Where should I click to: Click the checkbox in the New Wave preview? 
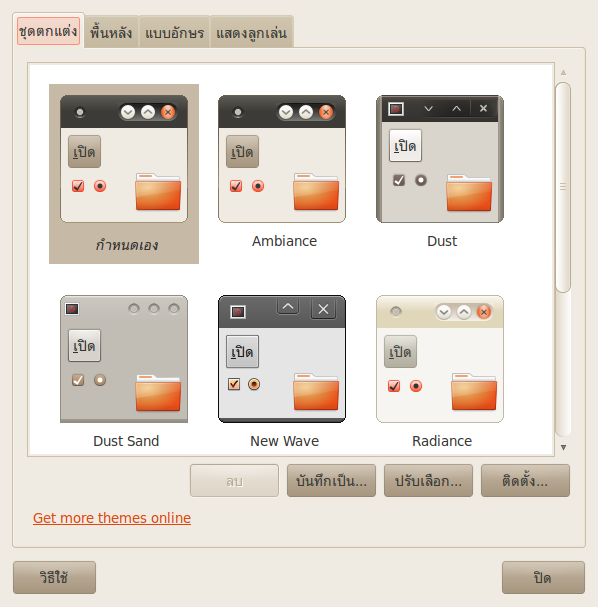[234, 384]
